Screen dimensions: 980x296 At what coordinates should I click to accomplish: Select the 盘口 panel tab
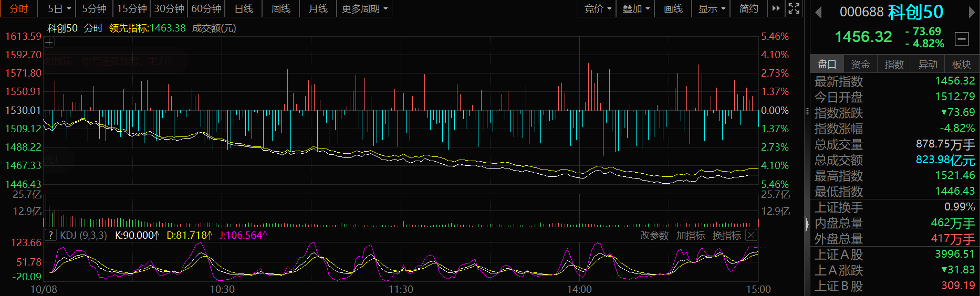(x=827, y=64)
